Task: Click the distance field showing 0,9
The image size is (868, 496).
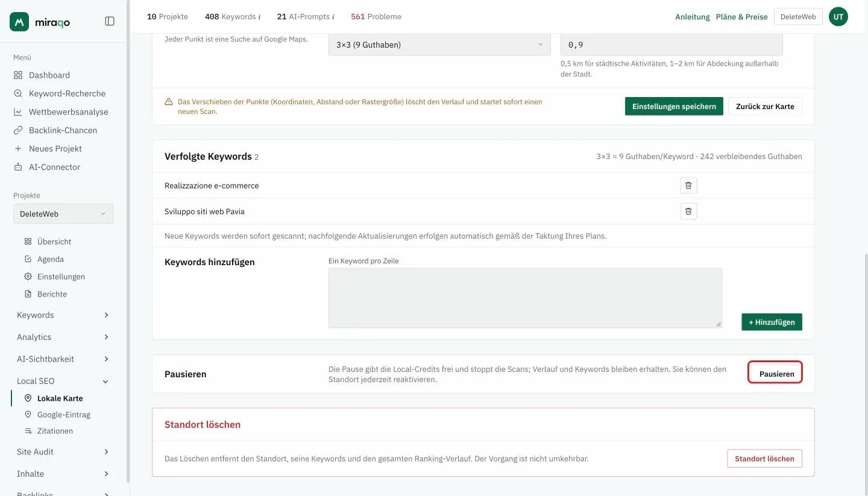Action: coord(671,45)
